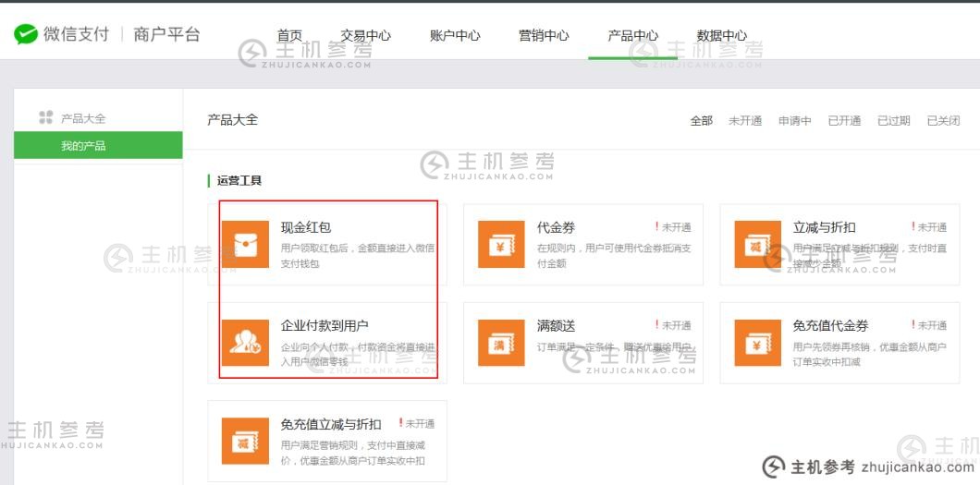Viewport: 980px width, 485px height.
Task: Click red exclamation mark on 满额送 card
Action: tap(656, 325)
